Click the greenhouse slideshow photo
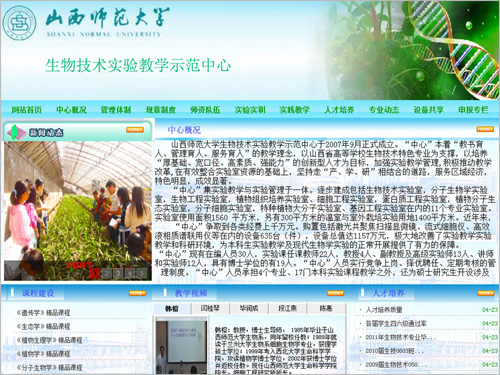The height and width of the screenshot is (375, 500). coord(78,211)
